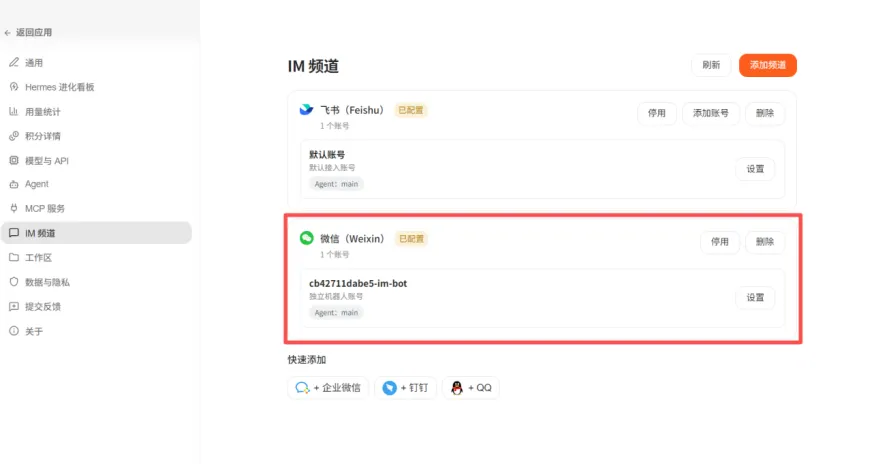Click the back arrow beside 返回应用
874x464 pixels.
[x=7, y=33]
